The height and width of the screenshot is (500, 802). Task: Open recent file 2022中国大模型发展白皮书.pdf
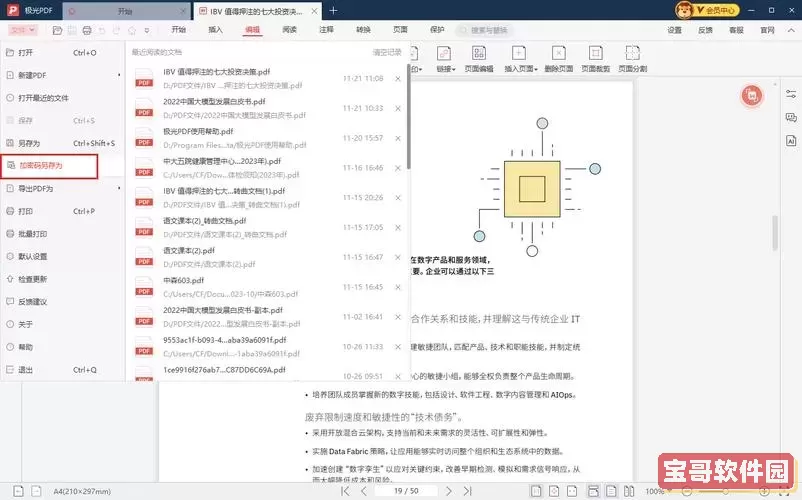tap(267, 108)
